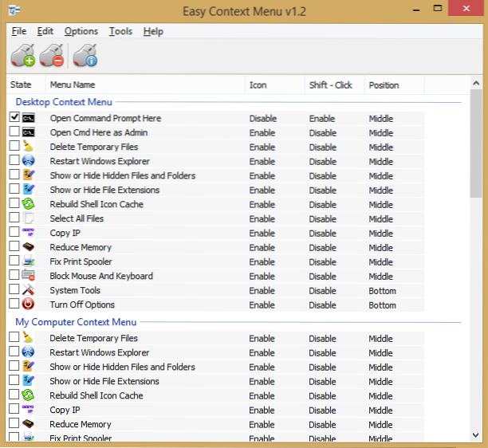Enable My Computer Copy IP checkbox
The width and height of the screenshot is (488, 448).
(14, 409)
